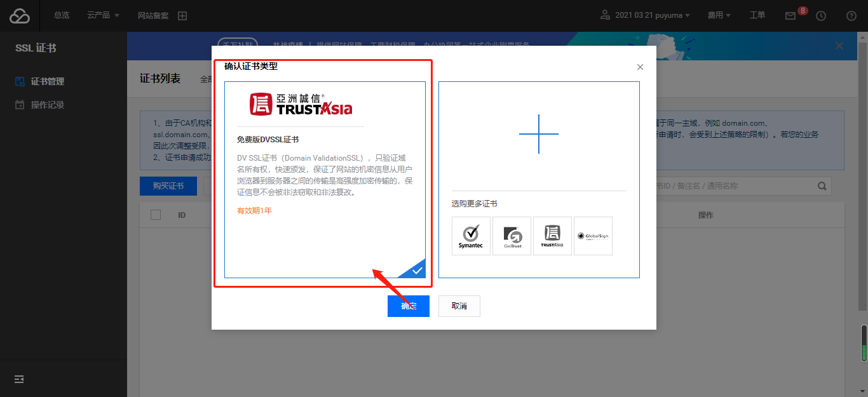This screenshot has width=868, height=397.
Task: Click the plus icon next to 网站备案
Action: pos(182,15)
